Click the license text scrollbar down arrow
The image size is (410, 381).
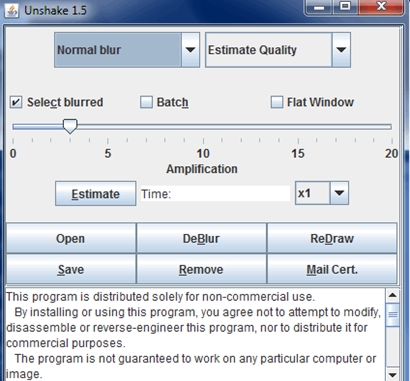click(x=392, y=374)
